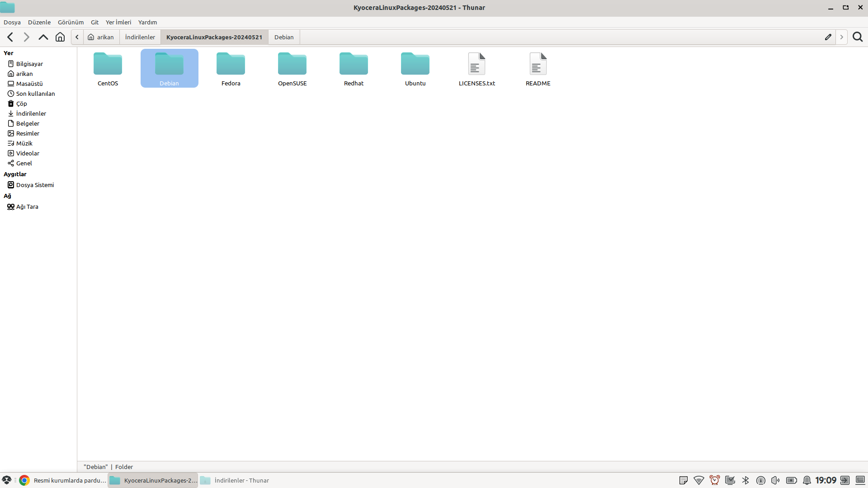Select the README file
The height and width of the screenshot is (488, 868).
pyautogui.click(x=538, y=69)
